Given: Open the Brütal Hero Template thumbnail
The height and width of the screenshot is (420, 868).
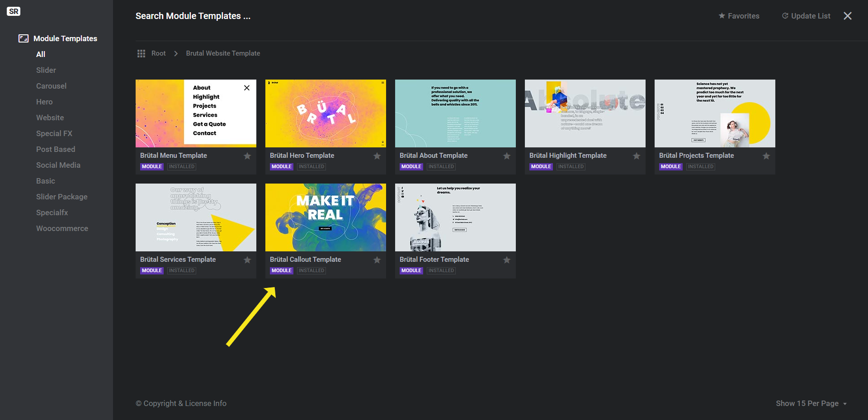Looking at the screenshot, I should click(325, 113).
